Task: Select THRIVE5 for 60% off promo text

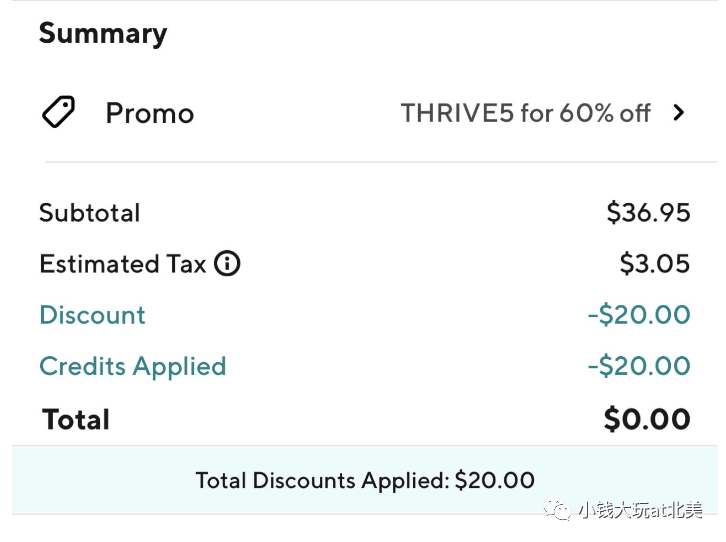Action: (526, 113)
